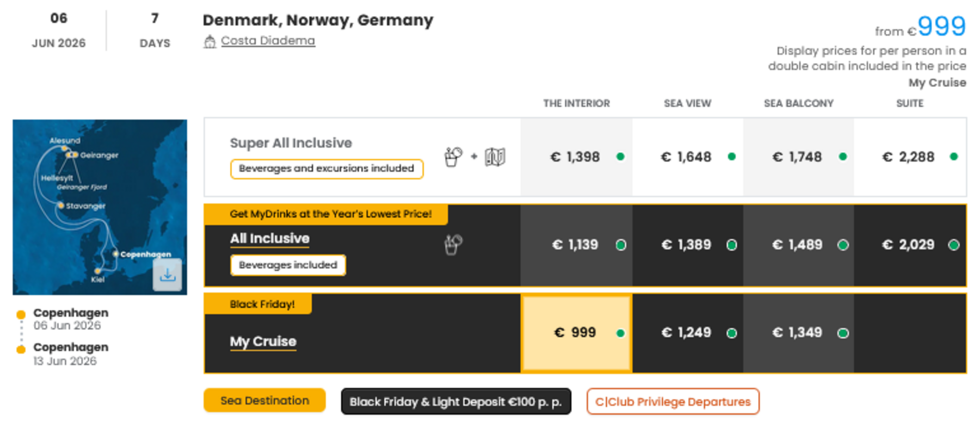Viewport: 980px width, 435px height.
Task: Click the ship icon beside Costa Diadema
Action: 209,41
